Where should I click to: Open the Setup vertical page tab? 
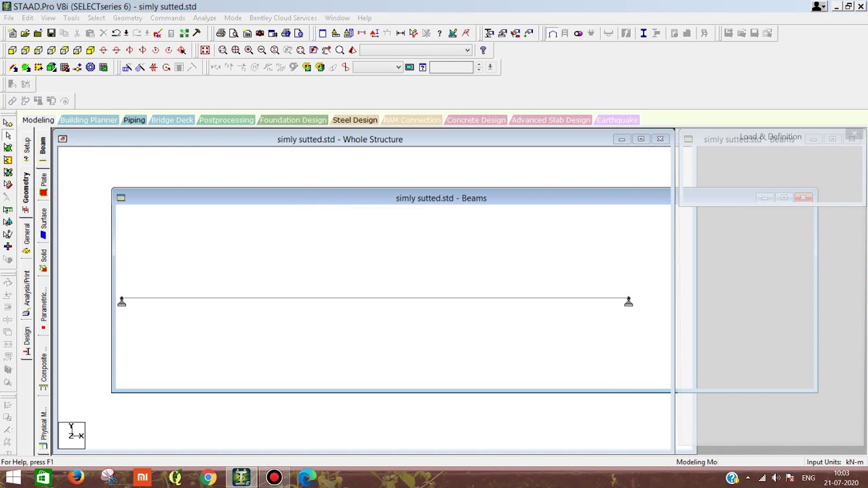[26, 149]
